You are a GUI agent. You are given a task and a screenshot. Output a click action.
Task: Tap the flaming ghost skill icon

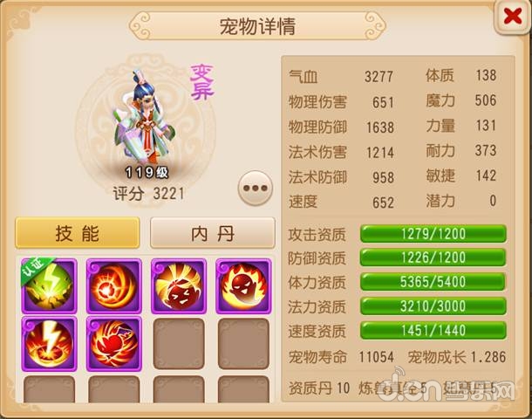pyautogui.click(x=243, y=286)
